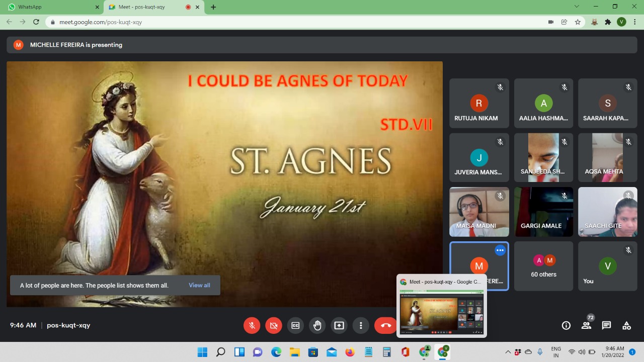
Task: Open the Extensions puzzle menu
Action: (x=608, y=22)
